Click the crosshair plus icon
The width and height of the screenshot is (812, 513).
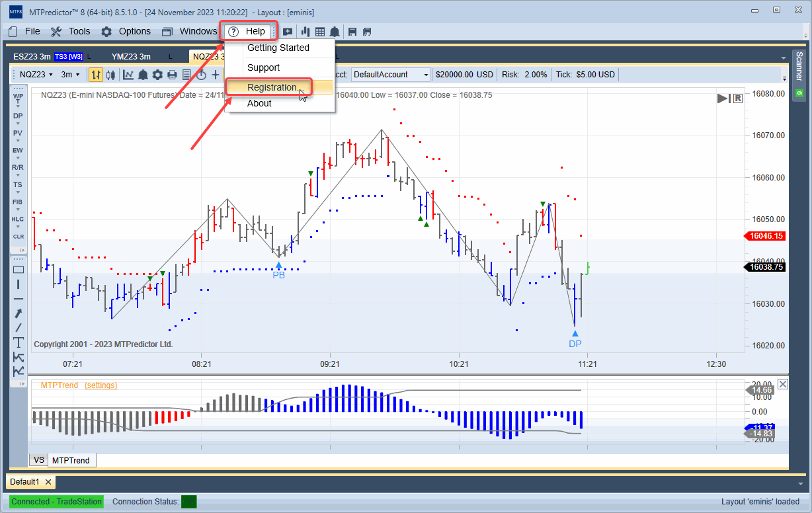[216, 75]
